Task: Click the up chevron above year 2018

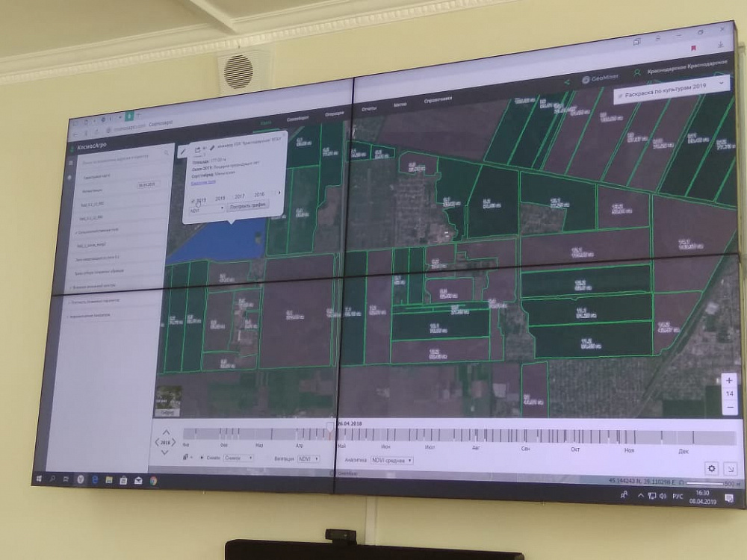Action: 166,432
